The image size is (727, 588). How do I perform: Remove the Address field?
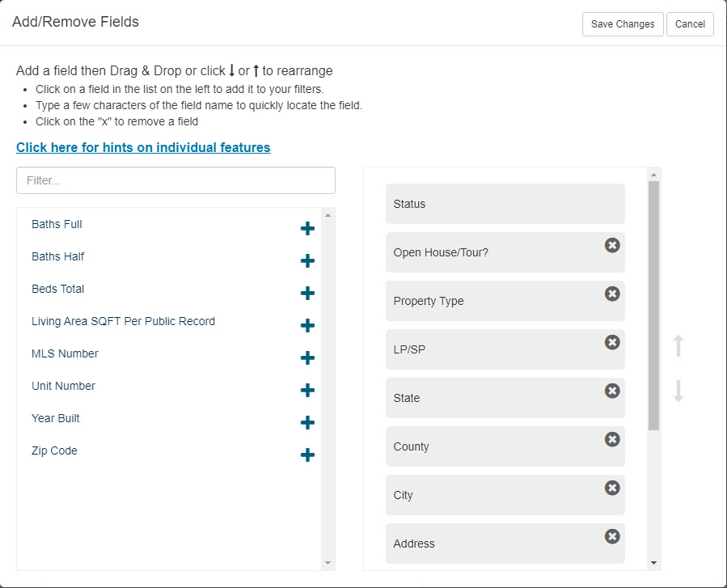[612, 536]
